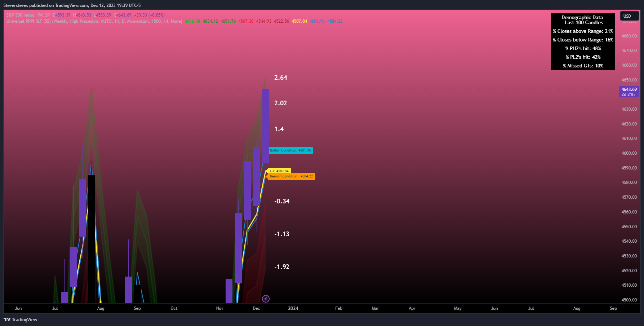644x326 pixels.
Task: Click the tall purple candle near December
Action: [x=266, y=126]
